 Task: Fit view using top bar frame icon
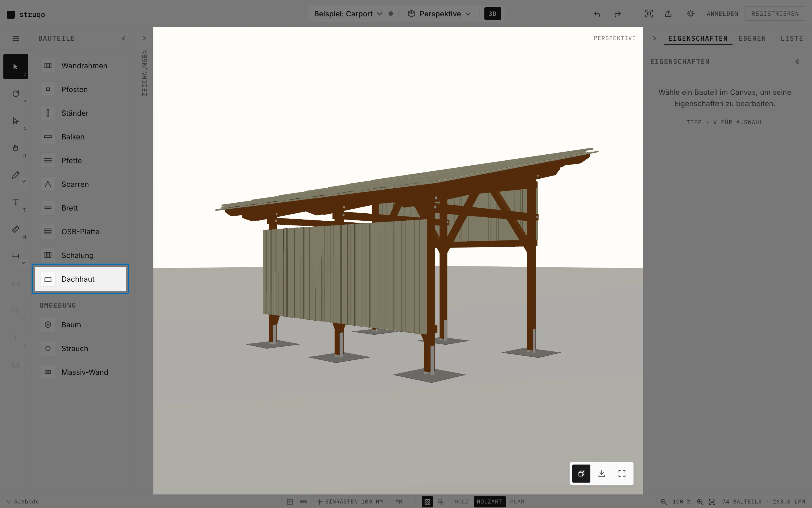[649, 14]
